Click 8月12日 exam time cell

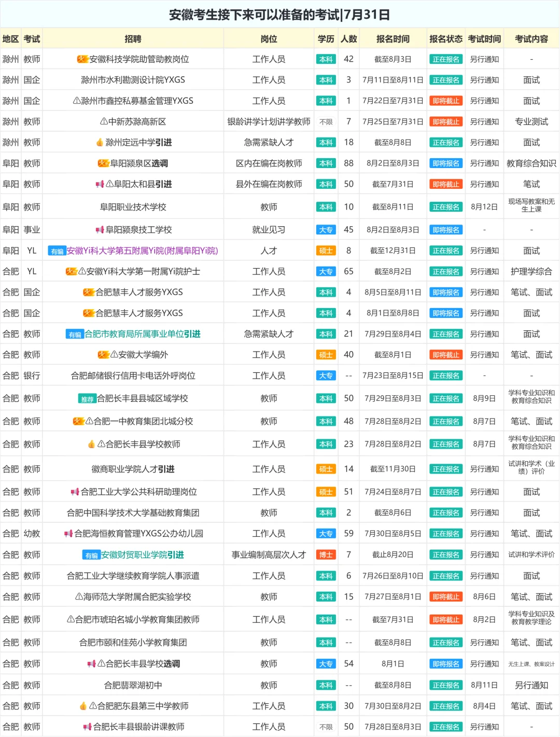coord(484,207)
